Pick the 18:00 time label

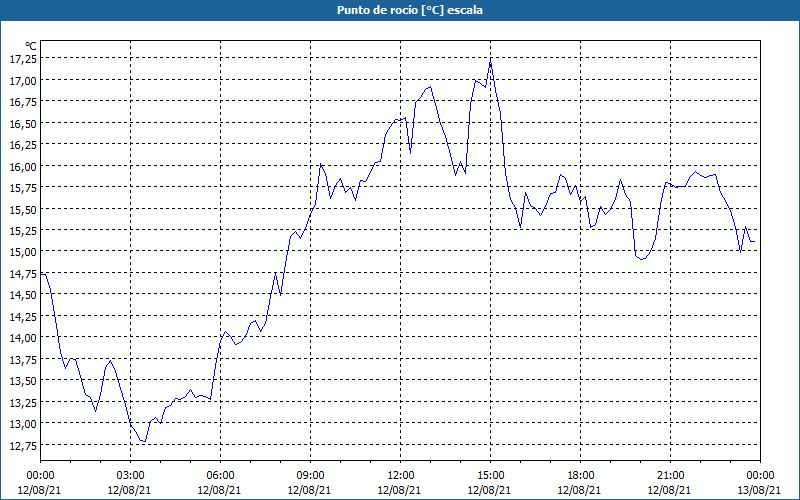pyautogui.click(x=581, y=476)
